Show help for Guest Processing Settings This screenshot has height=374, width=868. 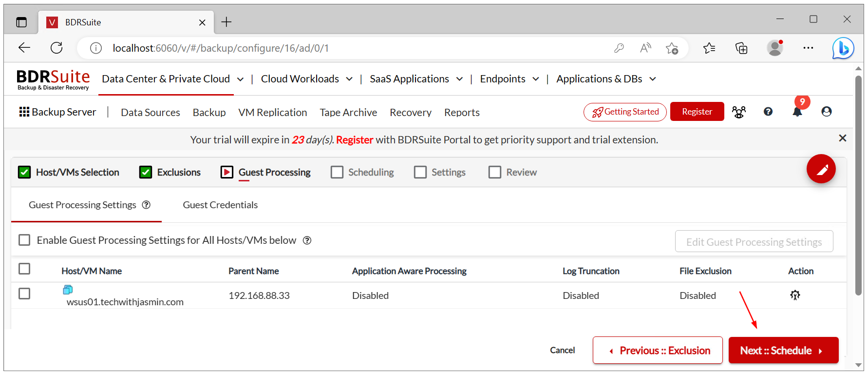pyautogui.click(x=146, y=205)
